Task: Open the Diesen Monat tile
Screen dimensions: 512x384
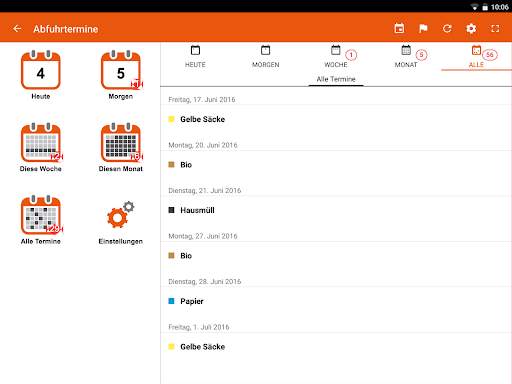Action: pos(121,147)
